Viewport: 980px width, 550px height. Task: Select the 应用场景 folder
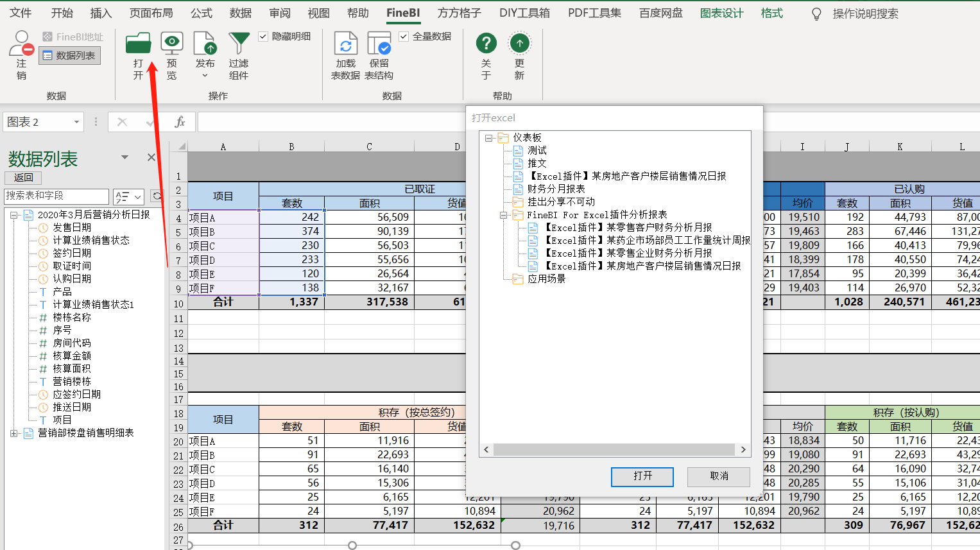coord(546,279)
